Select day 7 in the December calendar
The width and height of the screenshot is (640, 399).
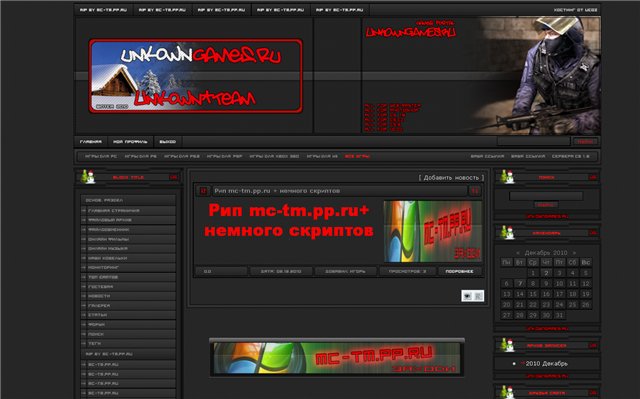520,283
